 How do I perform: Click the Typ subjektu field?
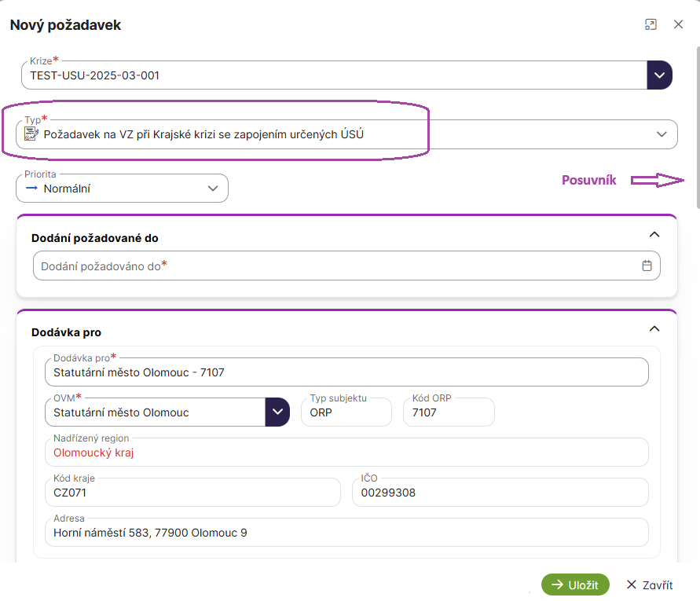pos(346,412)
